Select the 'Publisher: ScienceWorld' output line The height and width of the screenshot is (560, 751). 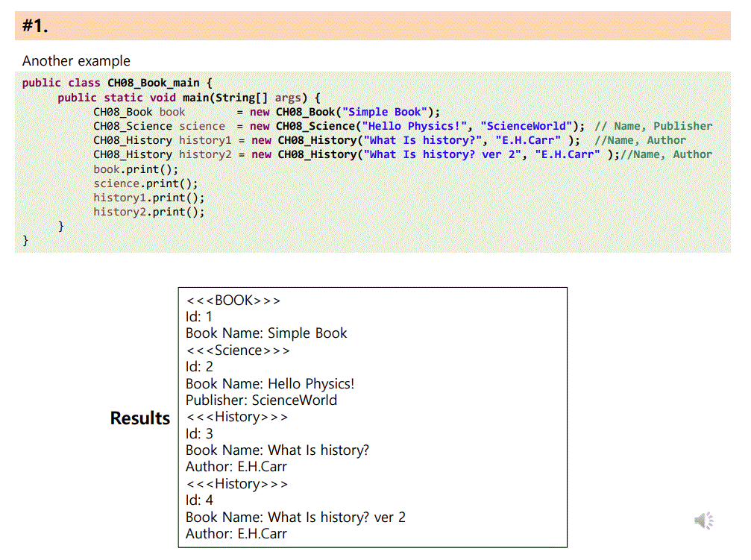[261, 400]
